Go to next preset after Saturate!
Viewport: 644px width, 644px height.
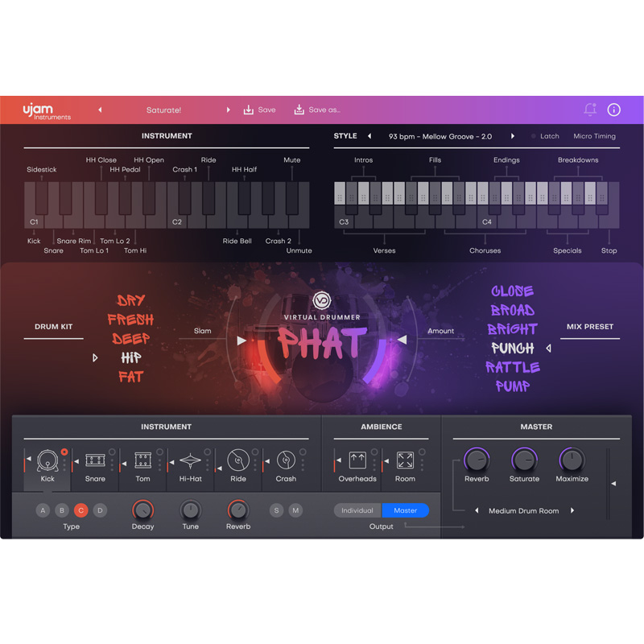229,109
